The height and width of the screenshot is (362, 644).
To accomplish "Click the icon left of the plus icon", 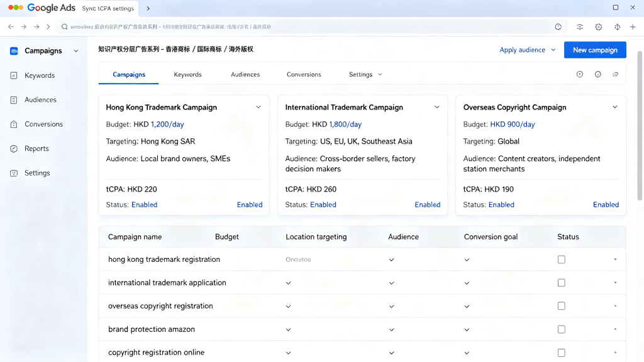I will pyautogui.click(x=618, y=26).
